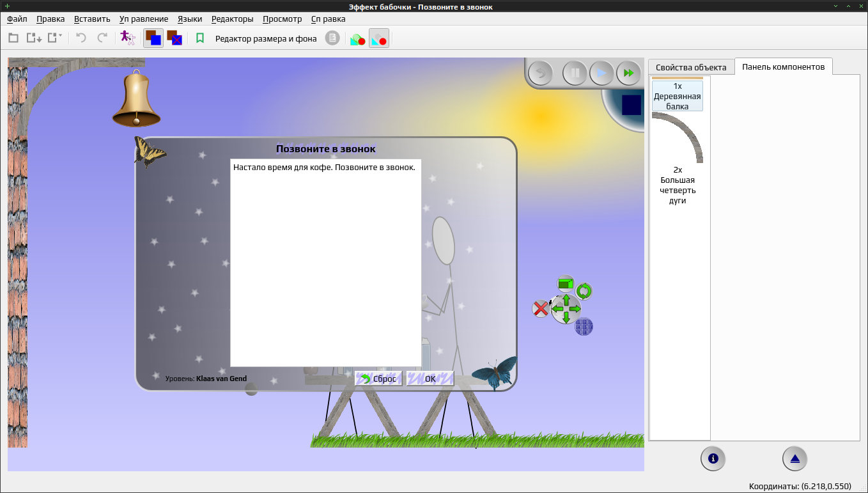Toggle rightmost toolbar icon with red circle
Viewport: 868px width, 493px height.
[379, 38]
